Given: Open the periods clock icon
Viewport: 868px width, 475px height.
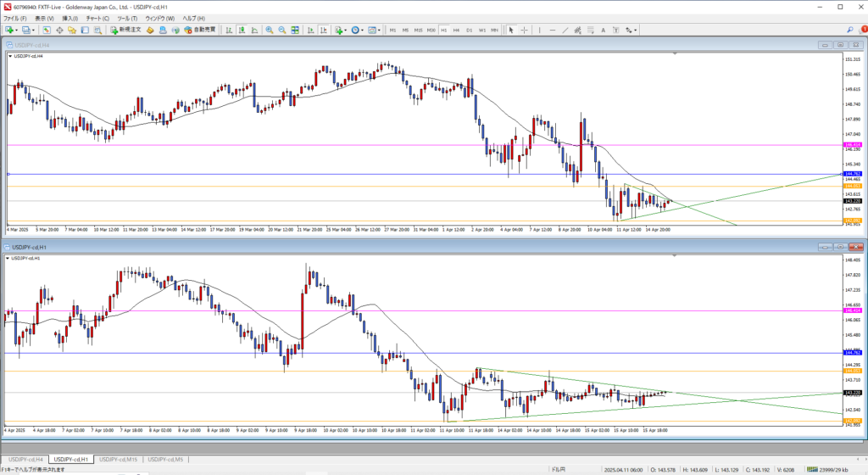Looking at the screenshot, I should pyautogui.click(x=355, y=30).
